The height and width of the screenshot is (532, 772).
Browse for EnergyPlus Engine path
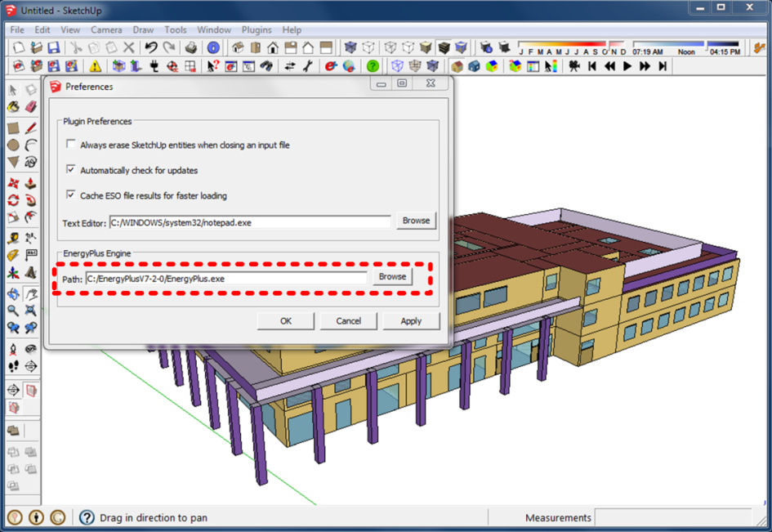click(392, 277)
